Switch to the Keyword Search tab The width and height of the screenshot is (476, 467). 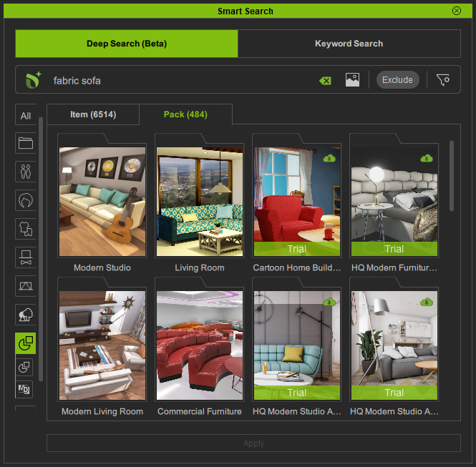(x=349, y=44)
